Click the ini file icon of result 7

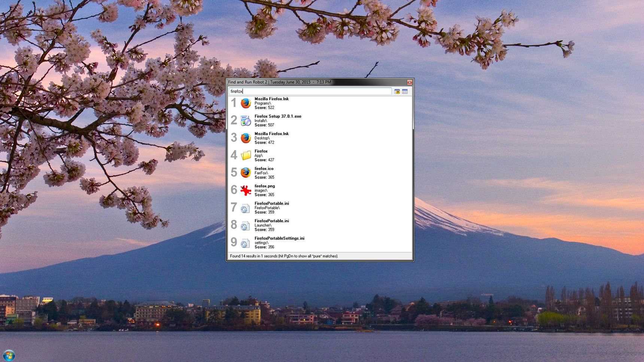click(x=245, y=208)
